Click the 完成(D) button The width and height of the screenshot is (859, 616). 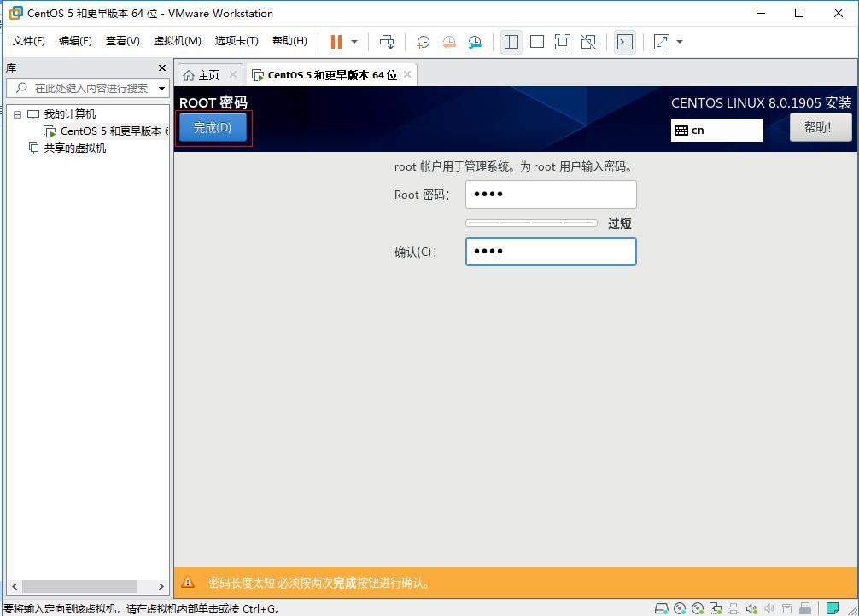[212, 127]
